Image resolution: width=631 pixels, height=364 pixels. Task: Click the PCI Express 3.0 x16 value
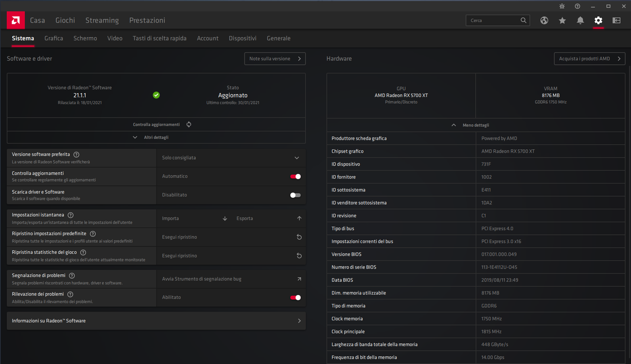click(501, 241)
